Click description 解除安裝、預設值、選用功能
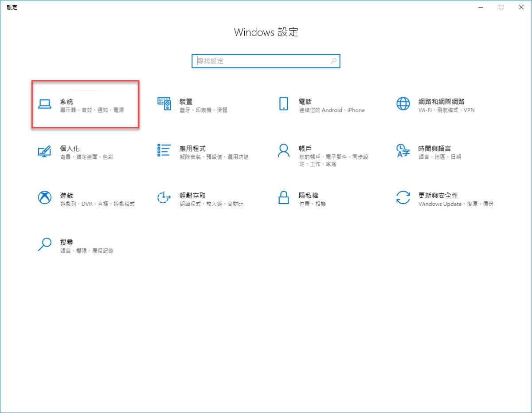 [x=214, y=157]
